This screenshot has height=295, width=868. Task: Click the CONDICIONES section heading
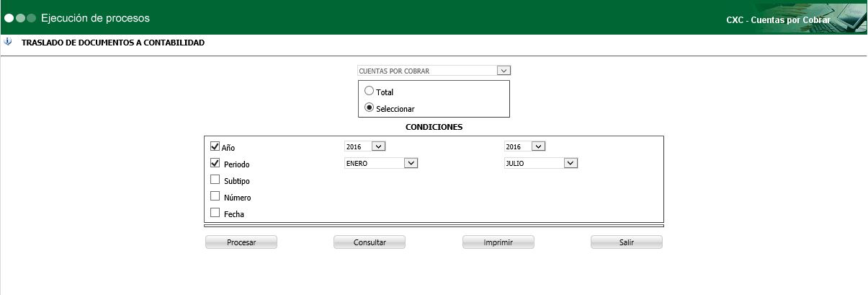coord(434,127)
